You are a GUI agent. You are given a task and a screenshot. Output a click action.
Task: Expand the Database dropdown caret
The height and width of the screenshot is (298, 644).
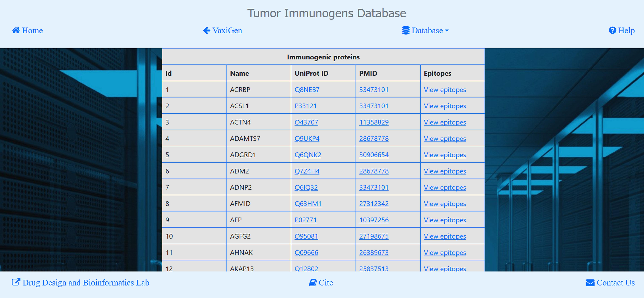click(x=447, y=31)
